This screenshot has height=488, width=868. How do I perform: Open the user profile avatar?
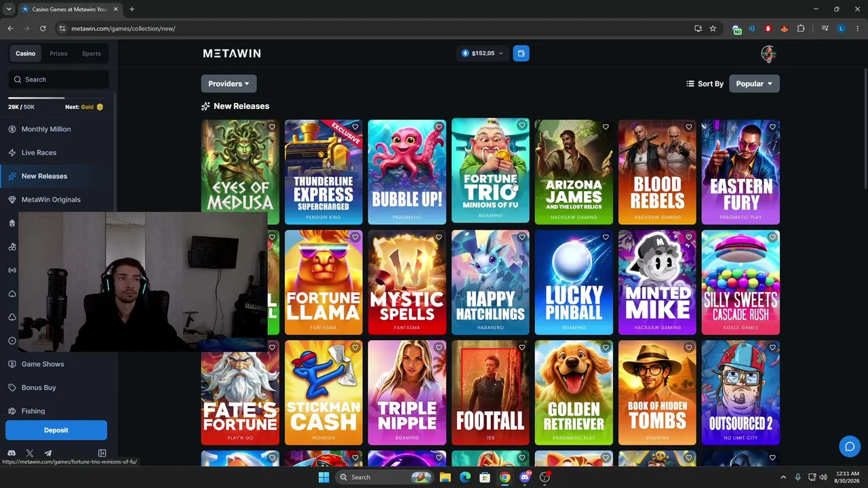(768, 54)
